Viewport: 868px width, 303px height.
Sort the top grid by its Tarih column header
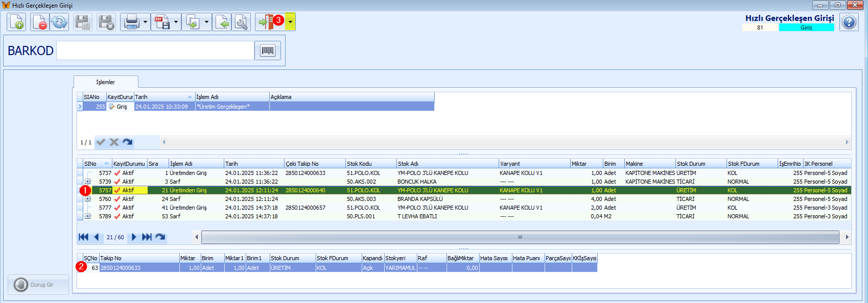click(x=165, y=97)
